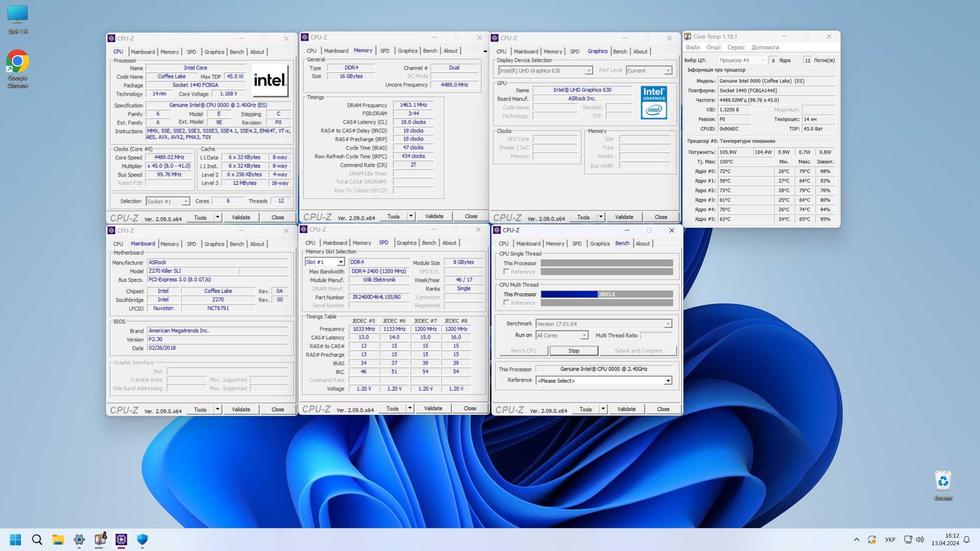Click DRAM Frequency 1463.1 MHz value
980x551 pixels.
click(x=413, y=105)
